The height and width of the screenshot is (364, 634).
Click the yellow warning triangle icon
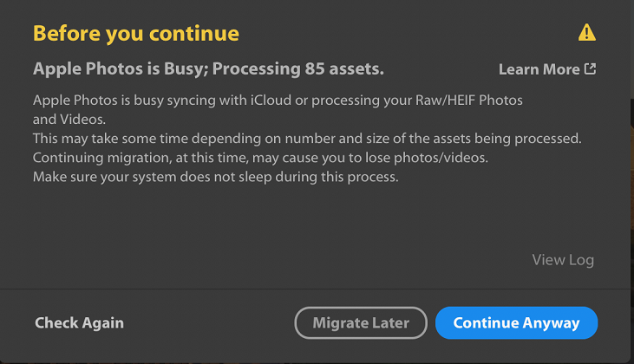pos(586,32)
